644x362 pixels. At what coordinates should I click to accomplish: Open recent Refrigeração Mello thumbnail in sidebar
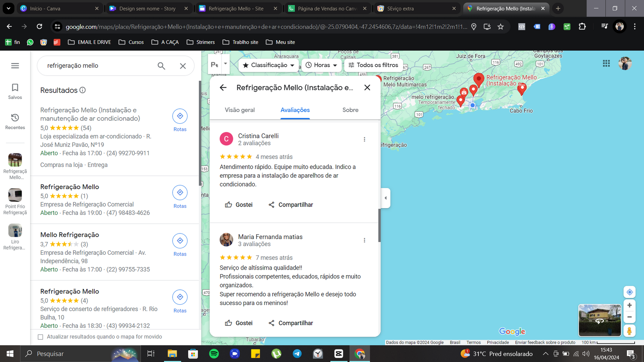tap(15, 166)
